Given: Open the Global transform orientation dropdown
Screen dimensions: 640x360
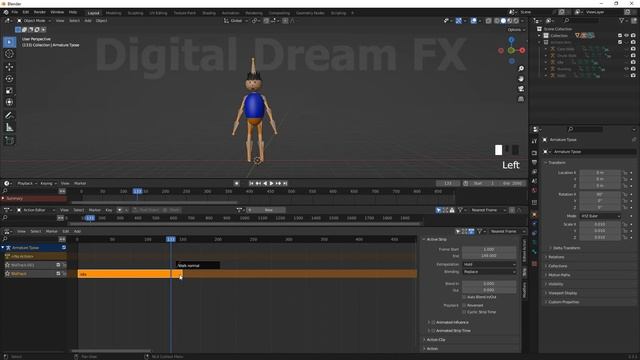Looking at the screenshot, I should pos(236,20).
